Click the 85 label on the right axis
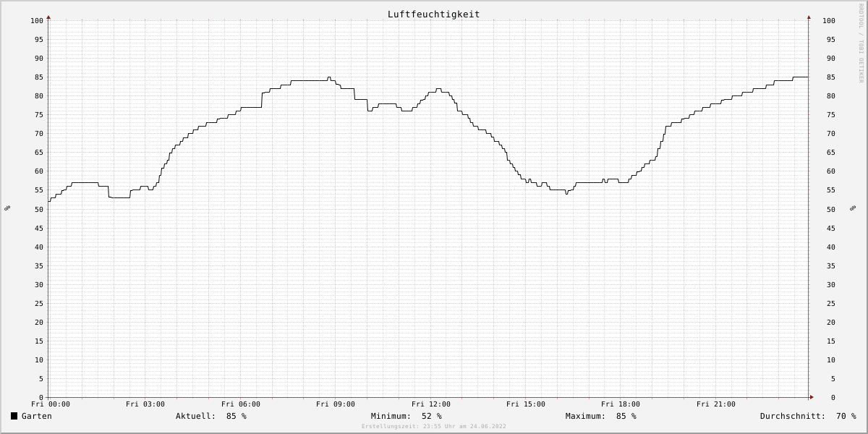The width and height of the screenshot is (868, 434). coord(831,77)
